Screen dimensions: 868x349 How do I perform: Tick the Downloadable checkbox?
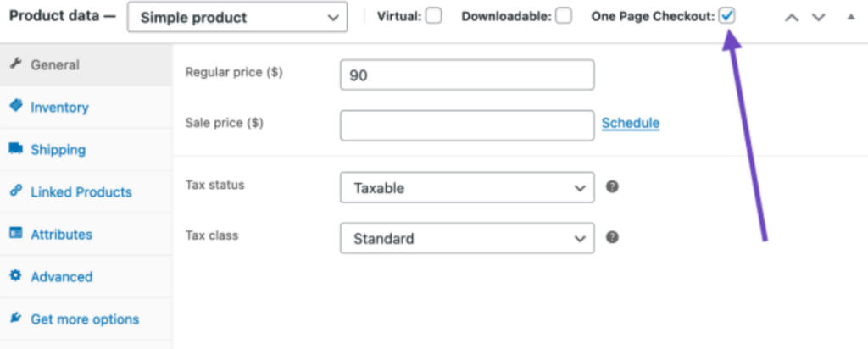[x=564, y=16]
